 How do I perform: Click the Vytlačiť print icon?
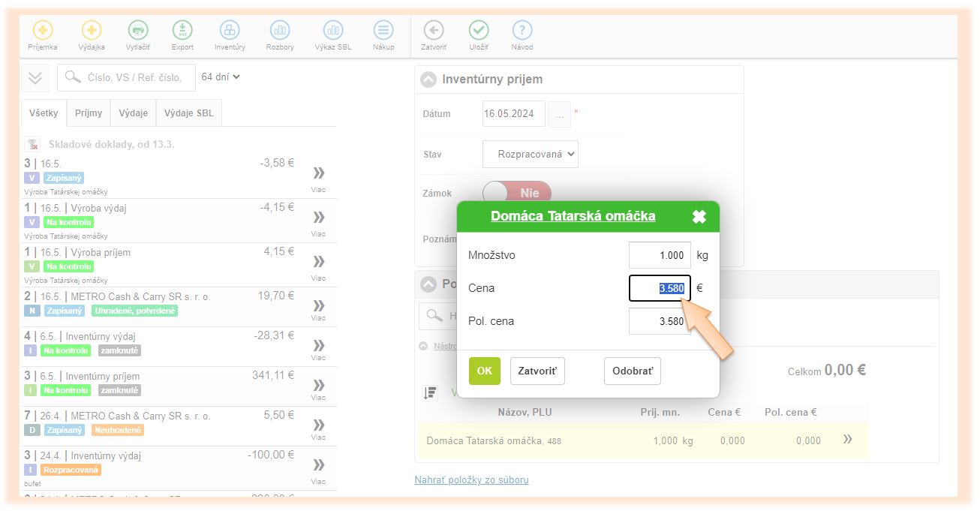(137, 31)
